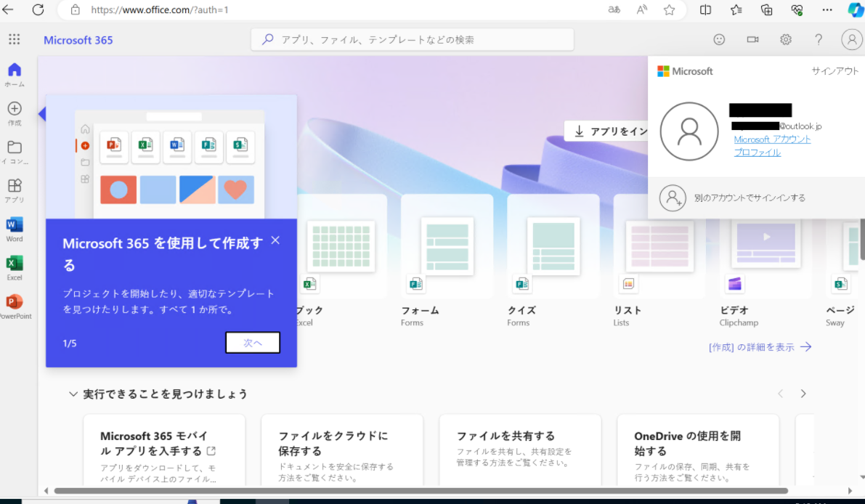Click the horizontal scrollbar thumb
The width and height of the screenshot is (865, 504).
(x=421, y=491)
